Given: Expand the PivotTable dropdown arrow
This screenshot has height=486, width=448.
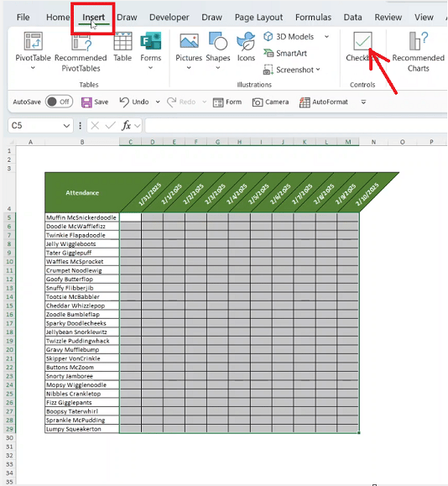Looking at the screenshot, I should [33, 68].
